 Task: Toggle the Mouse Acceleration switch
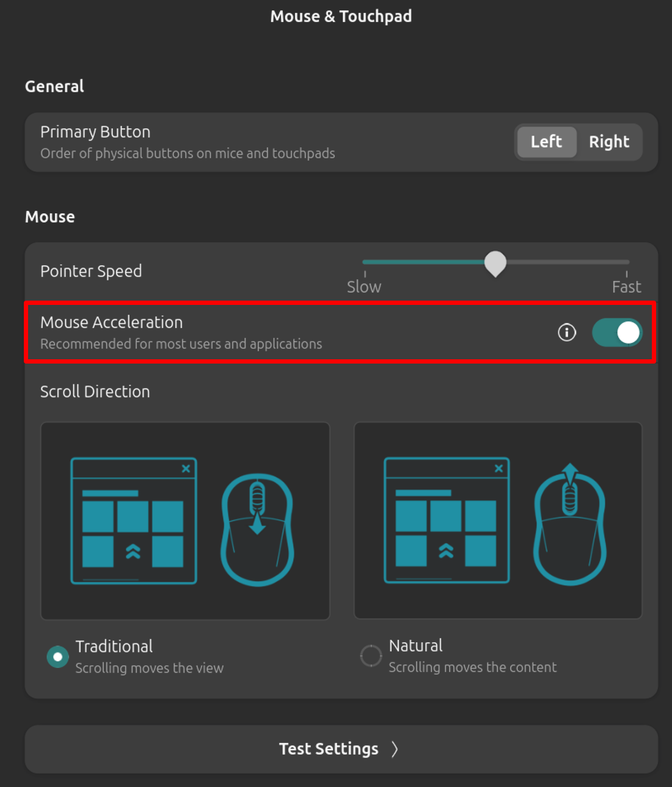tap(617, 332)
